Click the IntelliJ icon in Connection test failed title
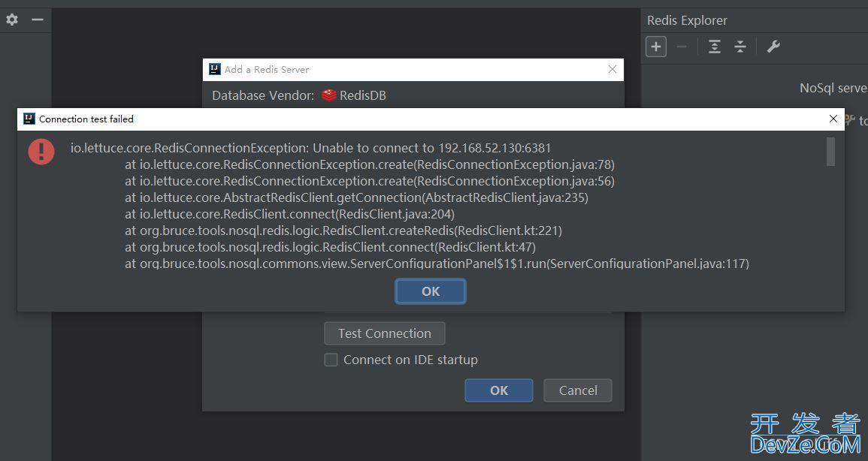 29,119
